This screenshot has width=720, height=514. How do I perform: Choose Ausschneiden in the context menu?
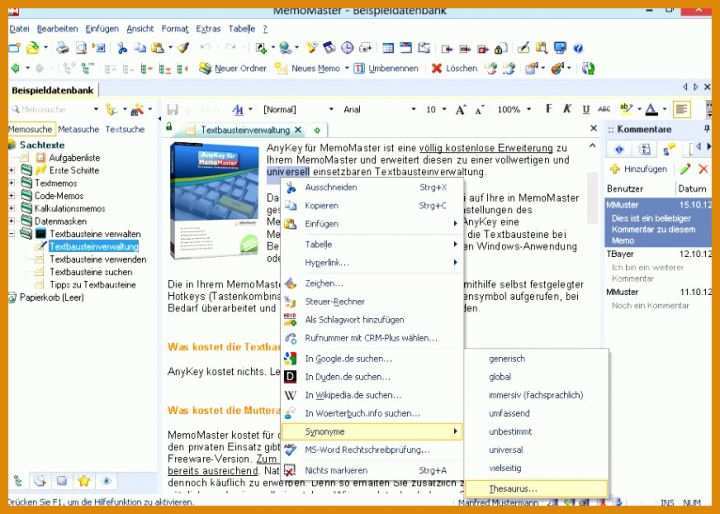pos(371,187)
